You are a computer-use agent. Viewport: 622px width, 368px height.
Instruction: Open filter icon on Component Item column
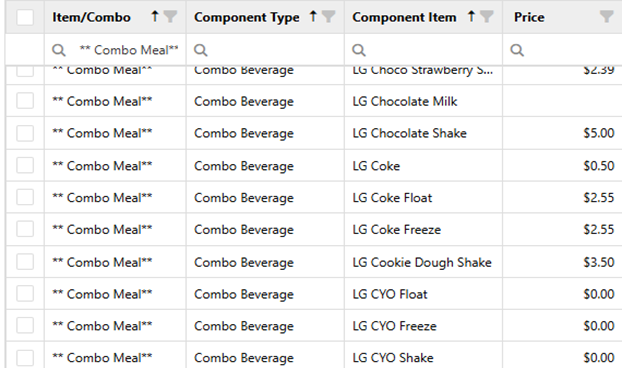pyautogui.click(x=486, y=17)
